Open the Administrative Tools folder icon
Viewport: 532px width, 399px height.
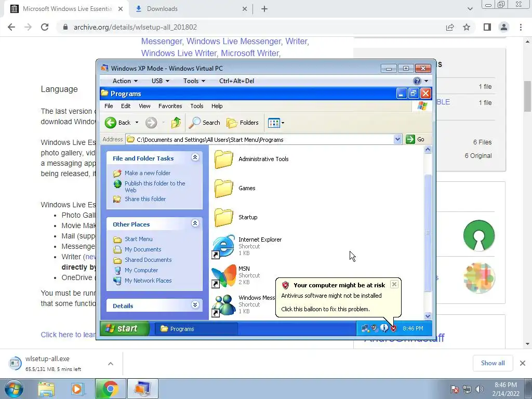tap(224, 159)
